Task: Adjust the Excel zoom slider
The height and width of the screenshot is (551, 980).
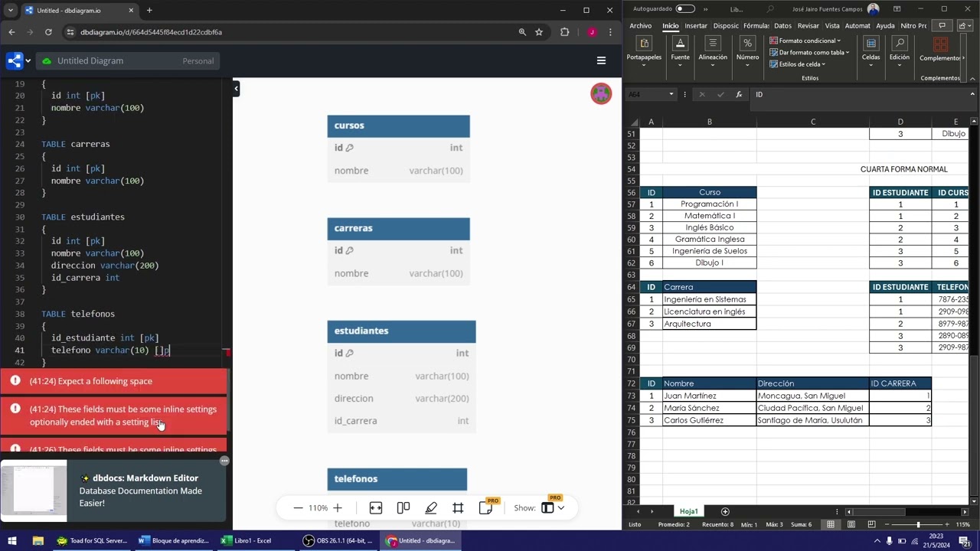Action: 918,524
